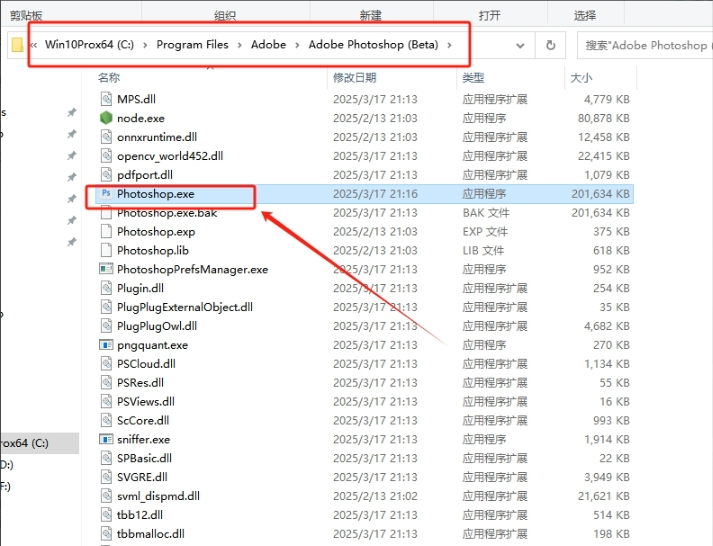The width and height of the screenshot is (713, 546).
Task: Sort by 修改日期 column header
Action: (x=355, y=78)
